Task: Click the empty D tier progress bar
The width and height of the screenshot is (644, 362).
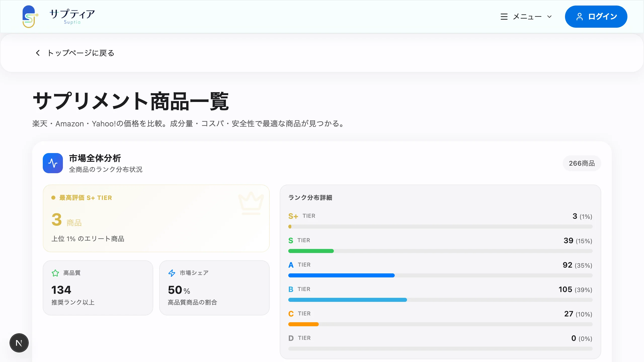Action: pos(440,349)
